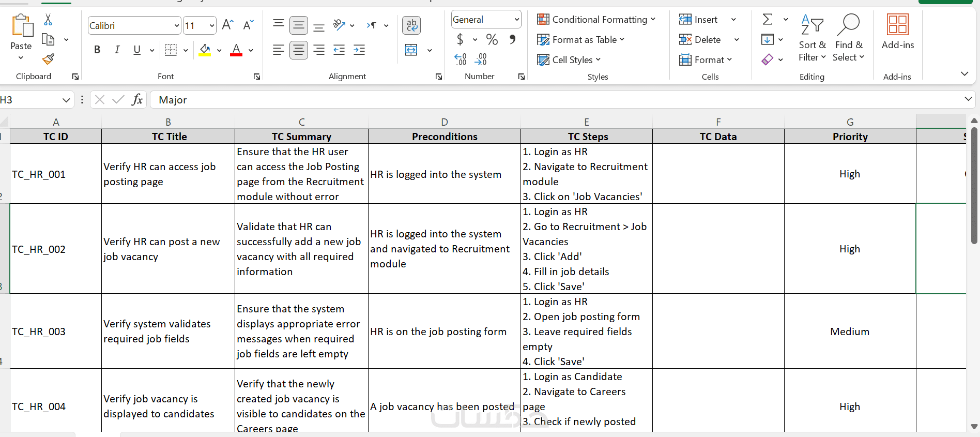This screenshot has height=437, width=980.
Task: Toggle Align Right for text
Action: tap(319, 50)
